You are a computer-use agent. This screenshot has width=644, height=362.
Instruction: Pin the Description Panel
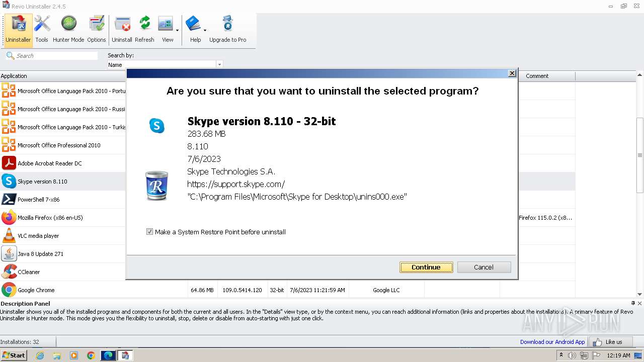633,303
